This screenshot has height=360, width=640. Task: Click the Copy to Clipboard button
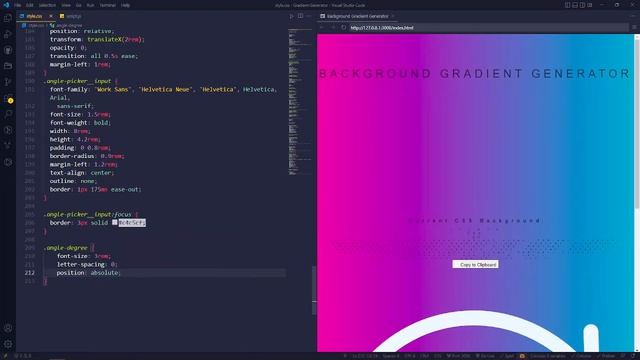click(x=475, y=264)
